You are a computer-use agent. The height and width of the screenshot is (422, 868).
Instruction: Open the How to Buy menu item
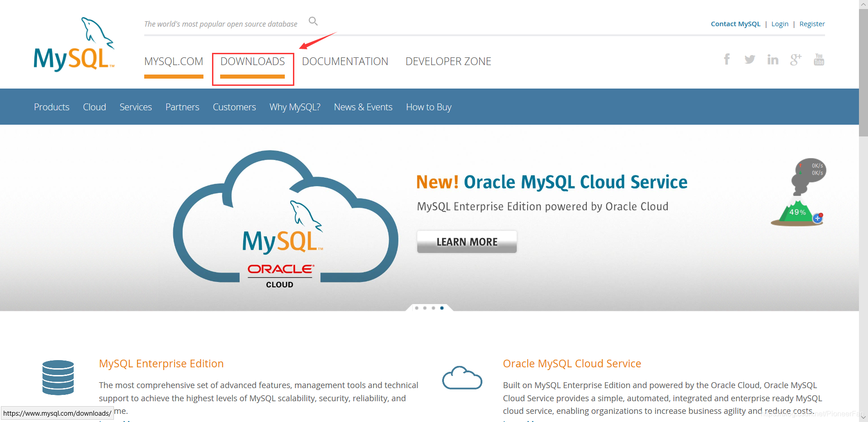tap(429, 107)
